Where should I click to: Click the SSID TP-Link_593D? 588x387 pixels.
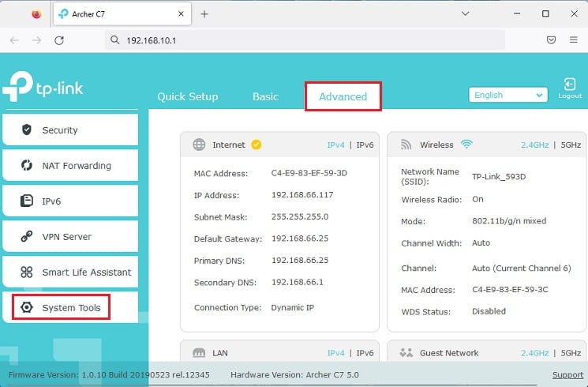(x=499, y=176)
